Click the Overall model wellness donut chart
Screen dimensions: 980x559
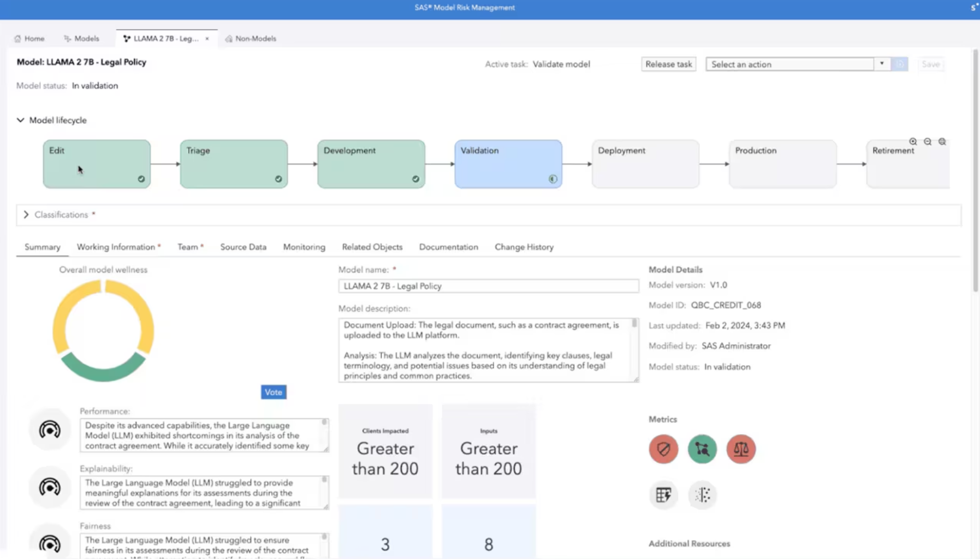coord(103,330)
